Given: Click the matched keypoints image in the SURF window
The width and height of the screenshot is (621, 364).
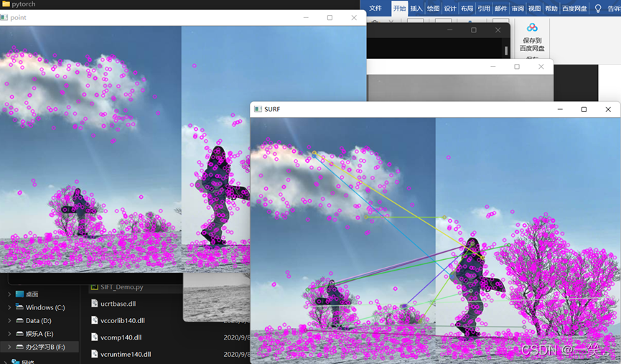Looking at the screenshot, I should point(435,241).
